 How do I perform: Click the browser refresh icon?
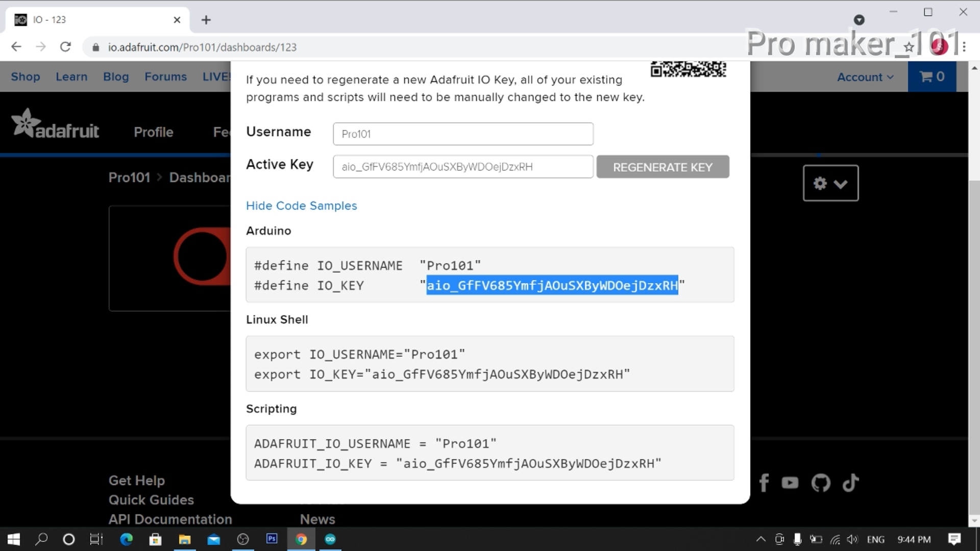(x=65, y=47)
